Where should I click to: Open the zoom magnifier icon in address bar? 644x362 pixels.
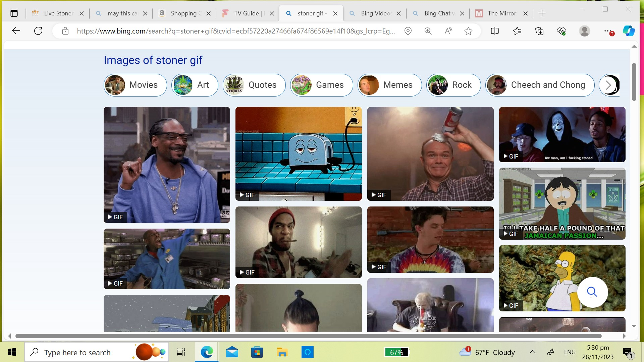coord(428,31)
